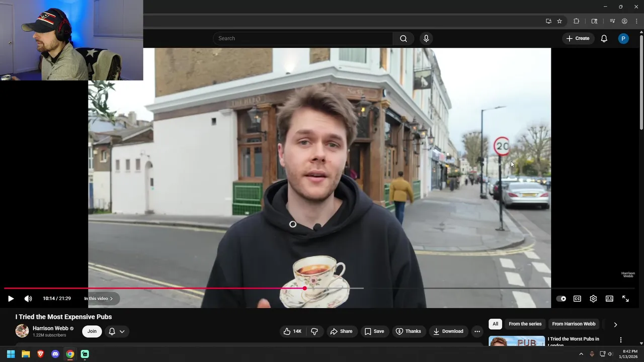Screen dimensions: 644x362
Task: Open system volume tray icon
Action: click(610, 354)
